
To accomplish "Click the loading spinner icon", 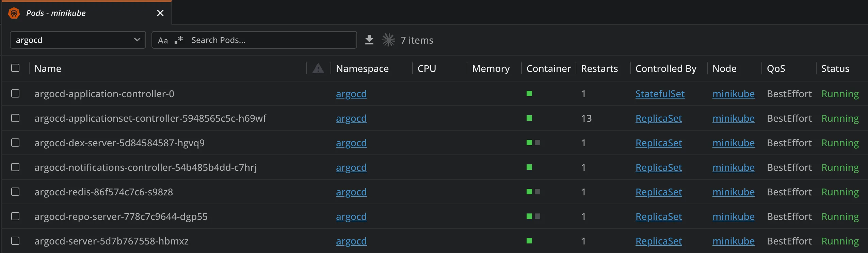I will (x=388, y=40).
